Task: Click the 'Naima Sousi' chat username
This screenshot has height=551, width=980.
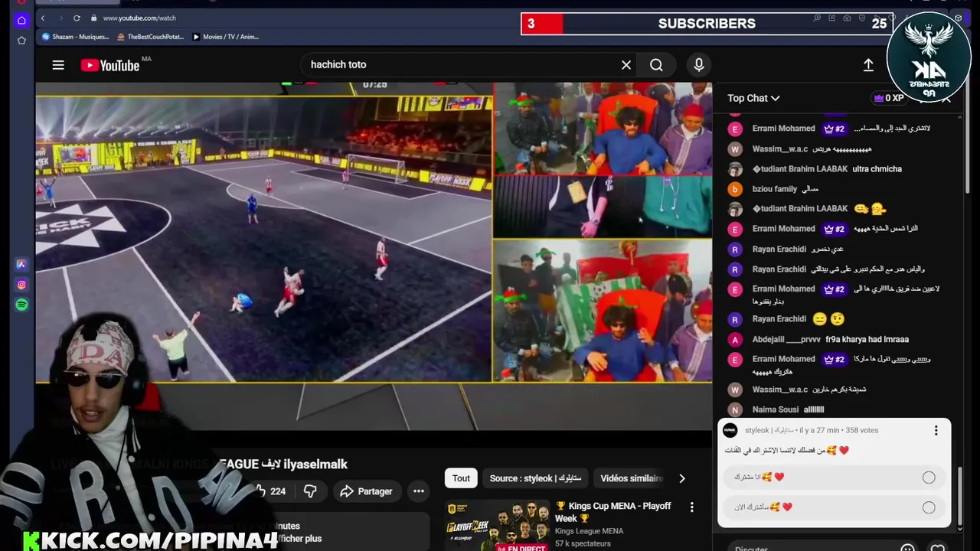Action: point(776,409)
